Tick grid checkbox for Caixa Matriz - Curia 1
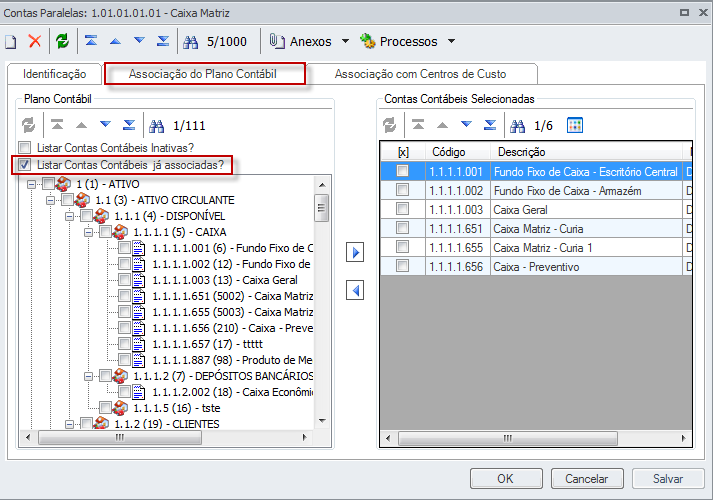This screenshot has width=713, height=500. 402,247
